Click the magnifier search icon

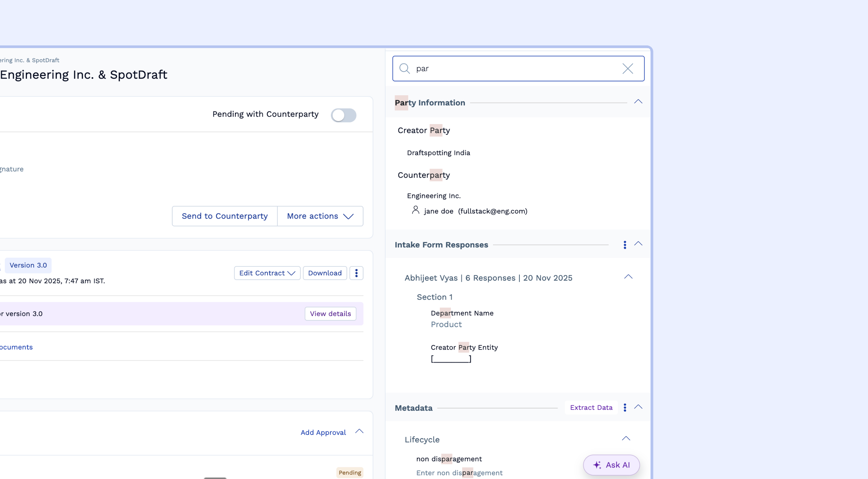[404, 69]
